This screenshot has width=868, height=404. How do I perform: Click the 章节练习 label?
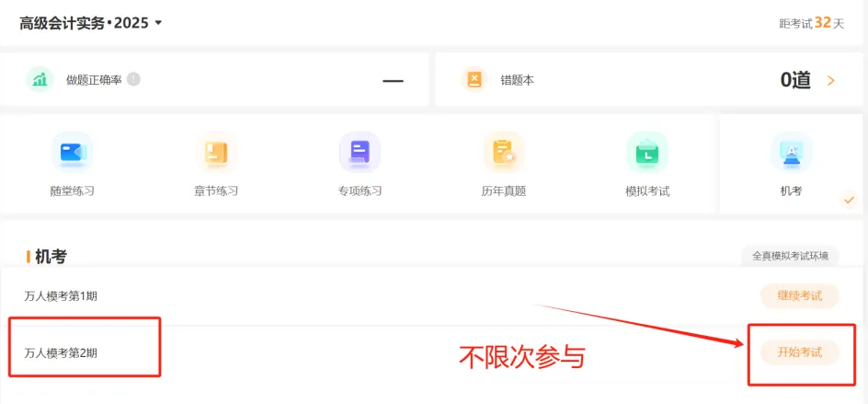[x=216, y=191]
